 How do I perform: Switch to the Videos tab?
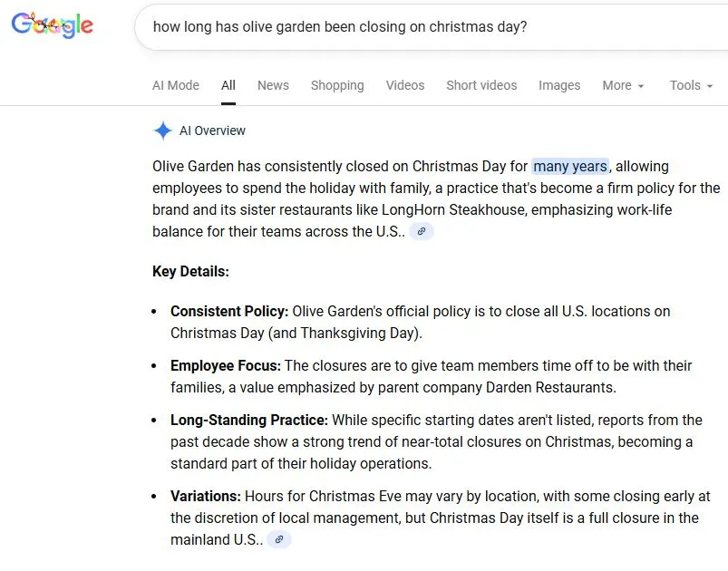click(405, 85)
